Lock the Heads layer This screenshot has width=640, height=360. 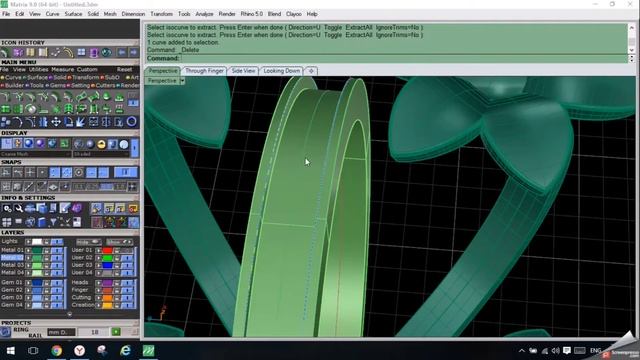[117, 282]
